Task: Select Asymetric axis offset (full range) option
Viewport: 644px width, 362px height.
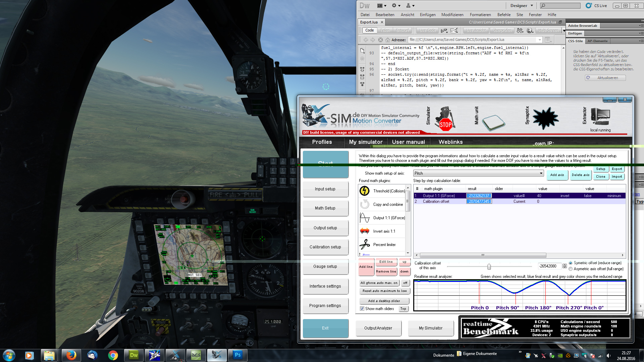Action: point(571,269)
